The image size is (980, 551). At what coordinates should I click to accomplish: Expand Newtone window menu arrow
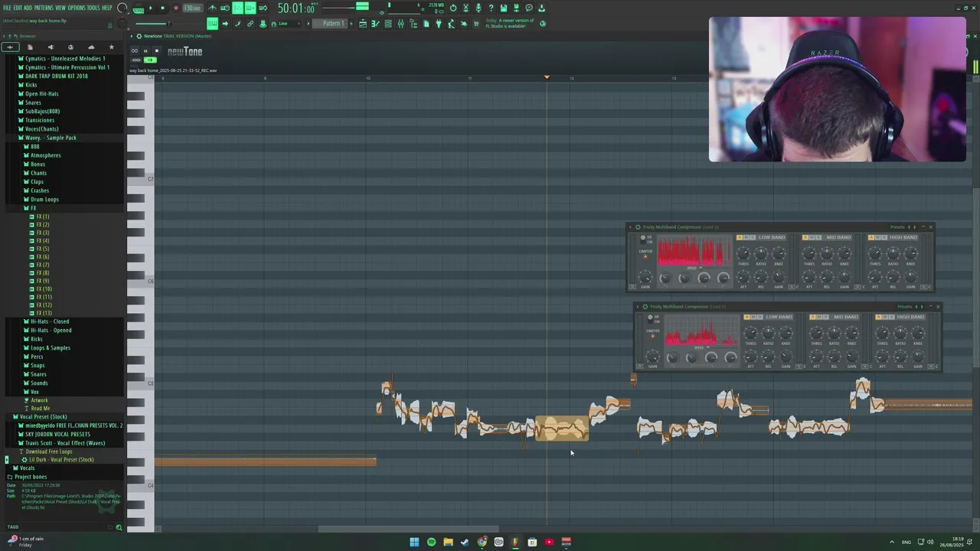132,36
